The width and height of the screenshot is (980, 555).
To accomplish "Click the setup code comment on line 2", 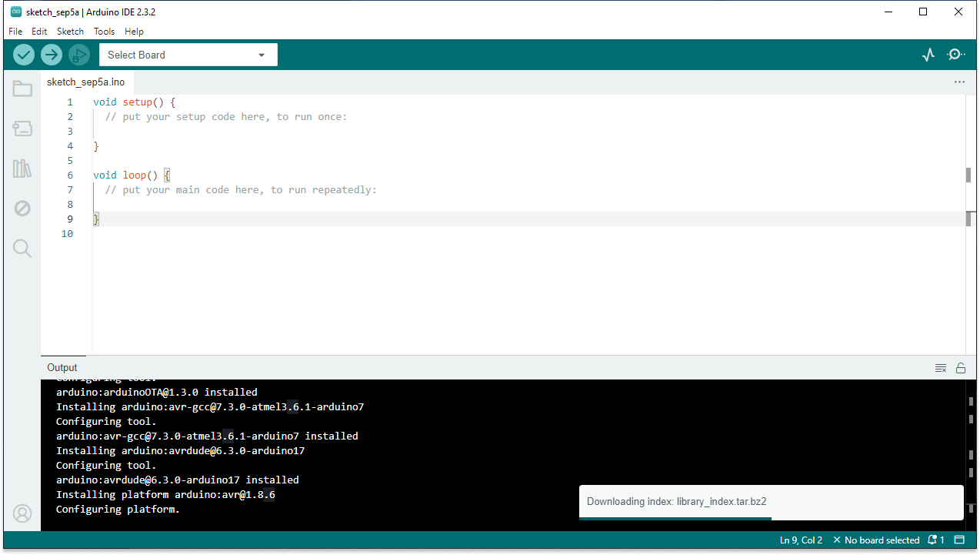I will click(226, 117).
